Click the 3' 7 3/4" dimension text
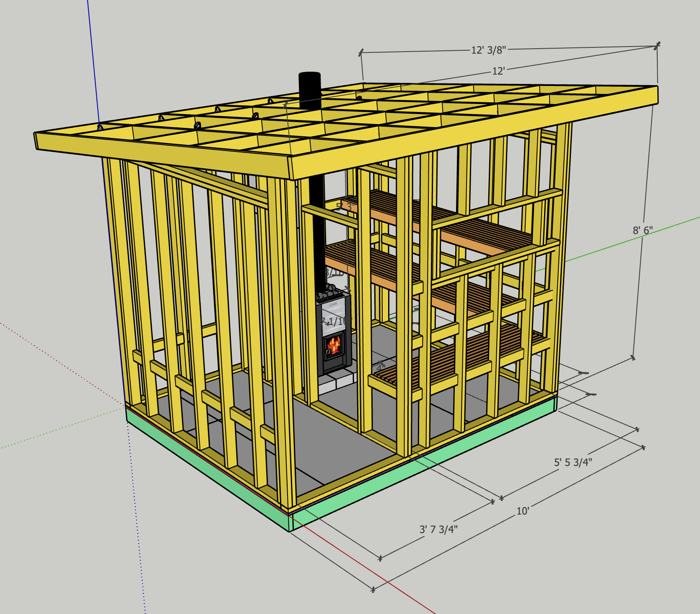The image size is (700, 614). [438, 529]
